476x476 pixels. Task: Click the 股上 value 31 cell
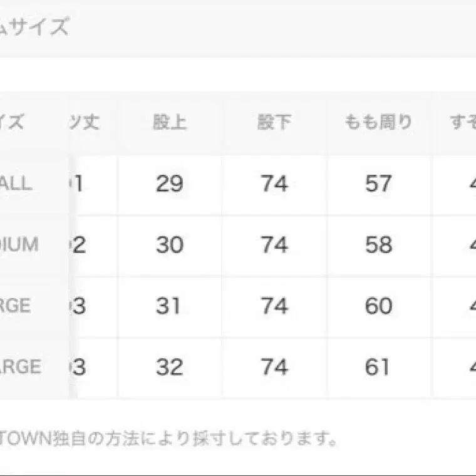point(169,306)
